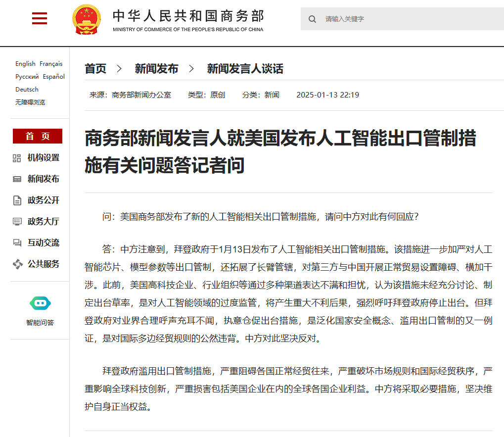Click the article headline
Viewport: 504px width, 437px height.
[x=280, y=151]
